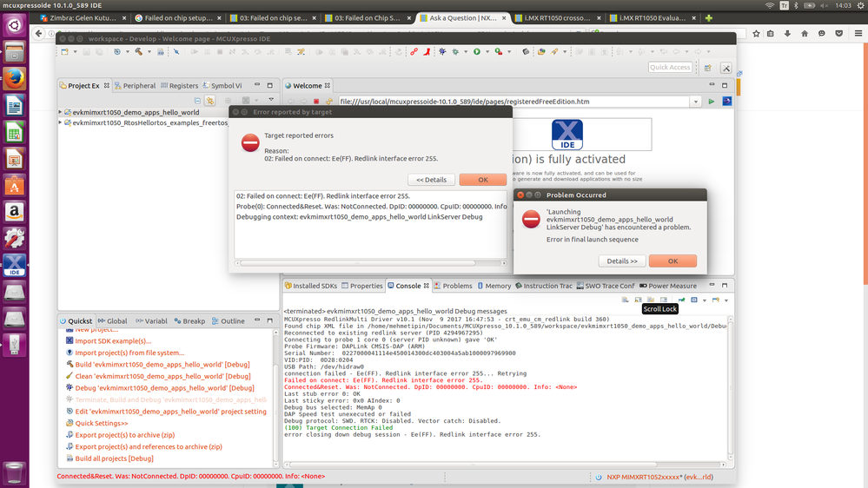The height and width of the screenshot is (488, 868).
Task: Click the stop loading red icon in Welcome browser
Action: click(316, 102)
